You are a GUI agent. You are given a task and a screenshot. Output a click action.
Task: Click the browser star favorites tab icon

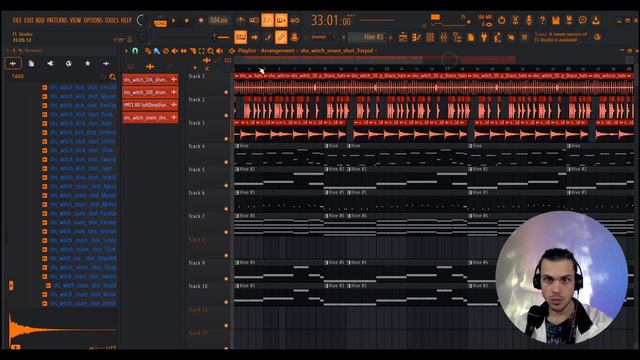click(x=87, y=63)
